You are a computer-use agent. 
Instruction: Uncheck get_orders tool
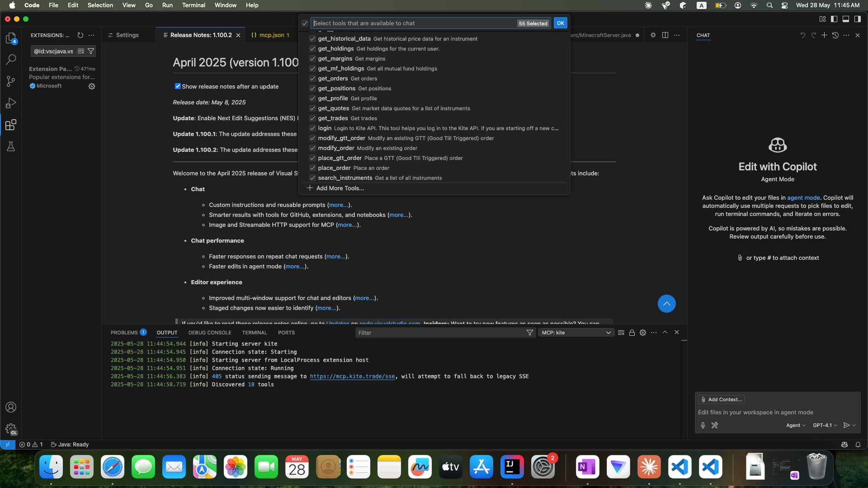click(312, 79)
